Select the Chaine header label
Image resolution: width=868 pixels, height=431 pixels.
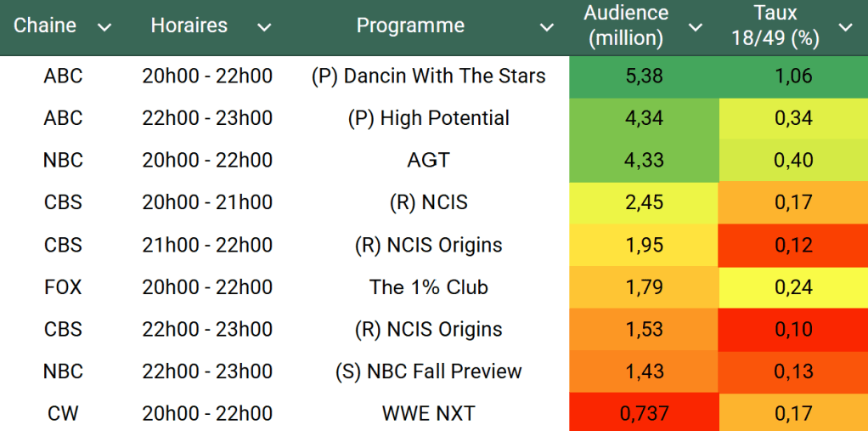coord(45,26)
